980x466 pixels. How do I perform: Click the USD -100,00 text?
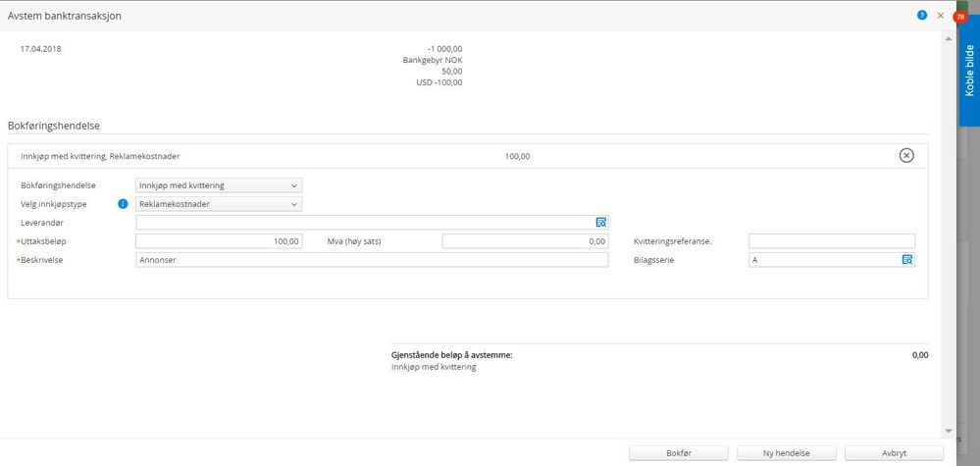[439, 82]
